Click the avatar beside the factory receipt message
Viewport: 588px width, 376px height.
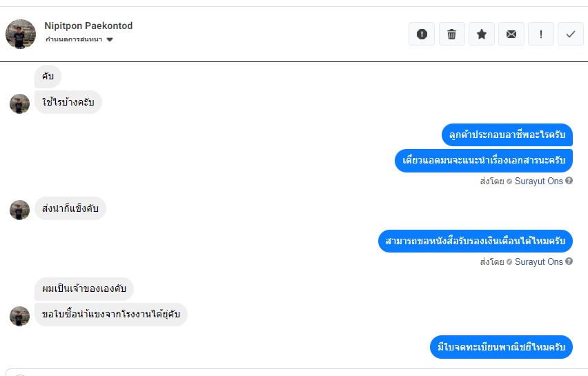tap(19, 316)
